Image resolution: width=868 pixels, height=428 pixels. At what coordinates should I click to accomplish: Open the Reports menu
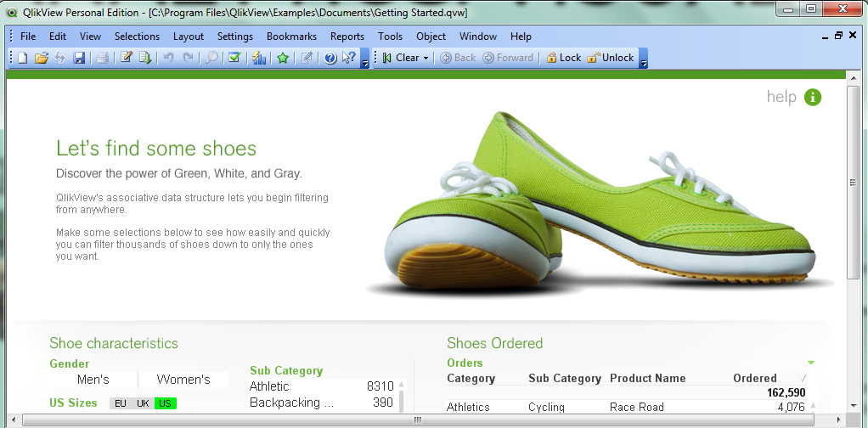pyautogui.click(x=347, y=37)
